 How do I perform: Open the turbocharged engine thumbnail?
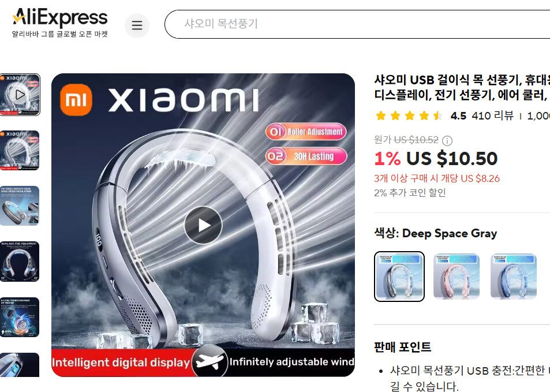click(x=20, y=318)
